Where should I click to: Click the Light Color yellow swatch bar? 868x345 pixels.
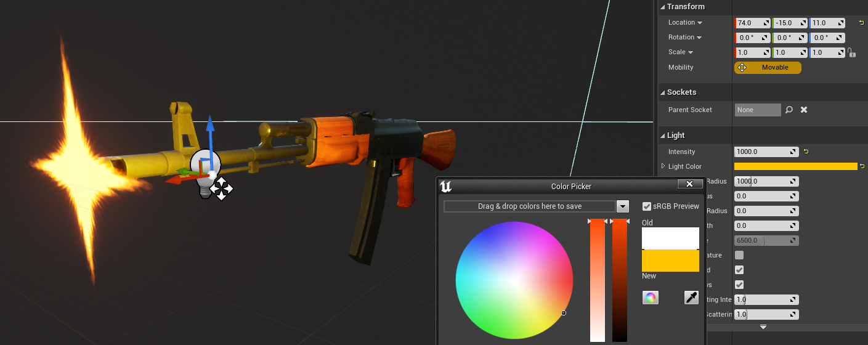coord(796,166)
